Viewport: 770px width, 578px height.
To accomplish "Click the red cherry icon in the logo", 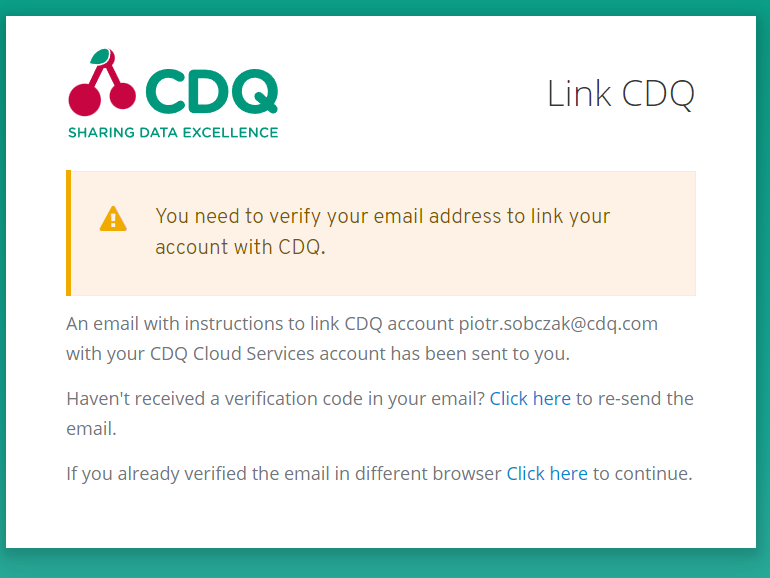I will (x=102, y=83).
